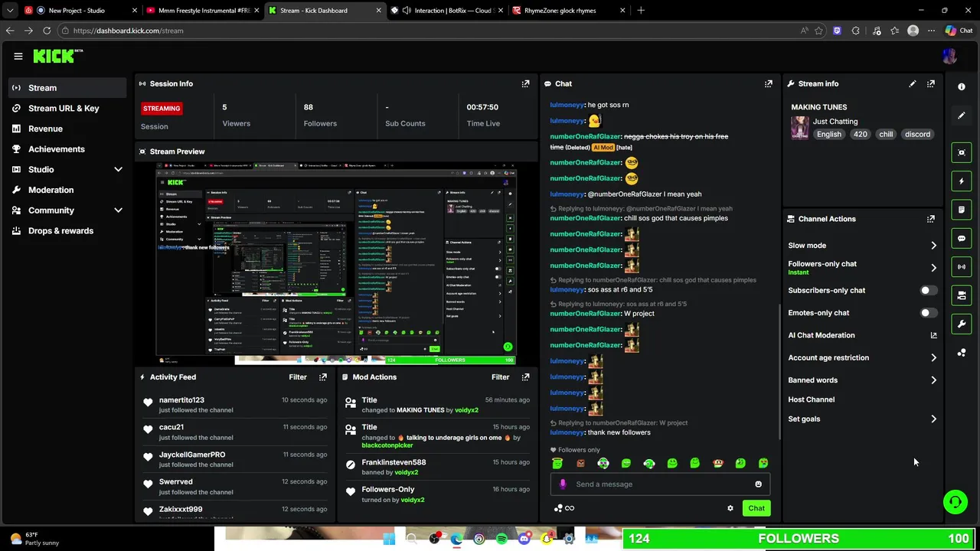The height and width of the screenshot is (551, 980).
Task: Pop out the Chat panel
Action: point(768,83)
